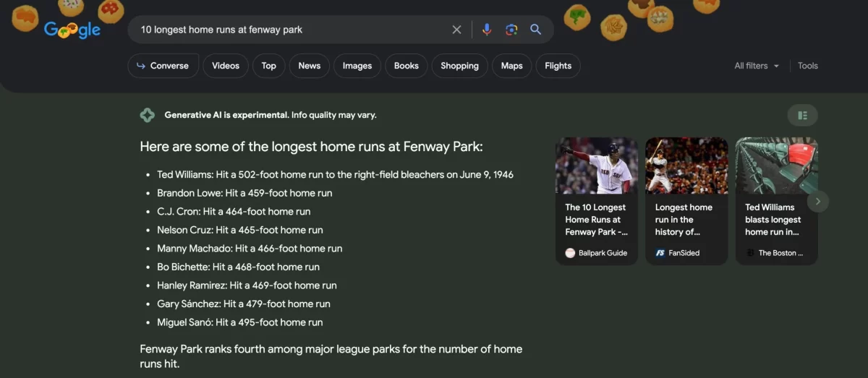Click the 'Here are some of the longest' heading
This screenshot has width=868, height=378.
(311, 147)
